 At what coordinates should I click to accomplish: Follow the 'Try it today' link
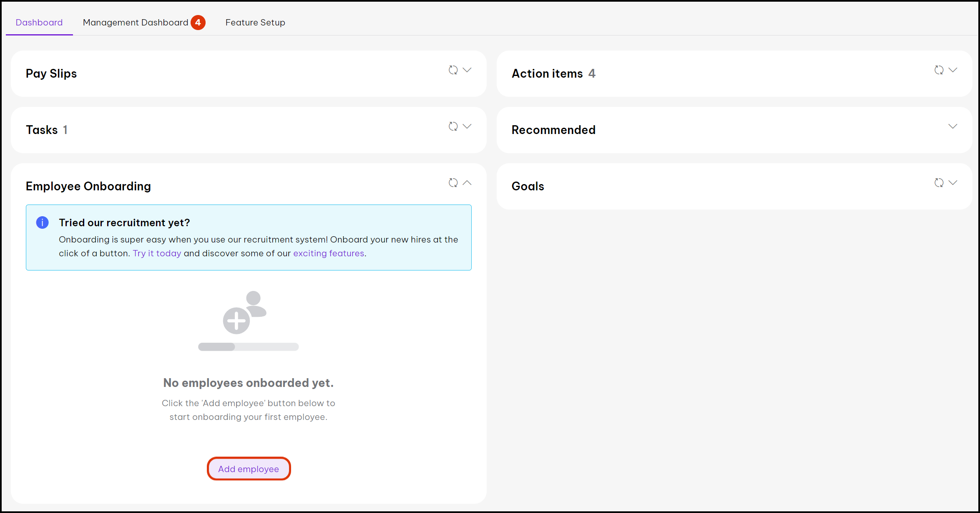157,253
